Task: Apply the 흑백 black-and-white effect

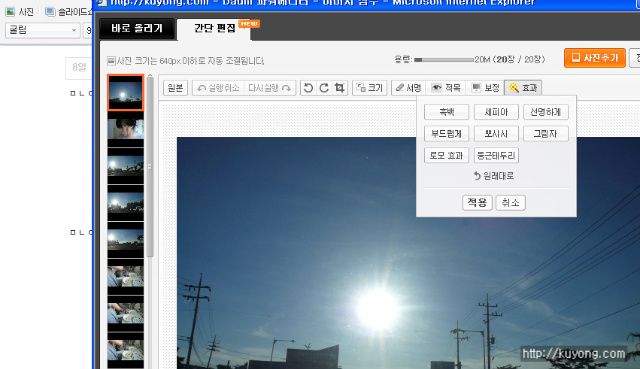Action: coord(447,112)
